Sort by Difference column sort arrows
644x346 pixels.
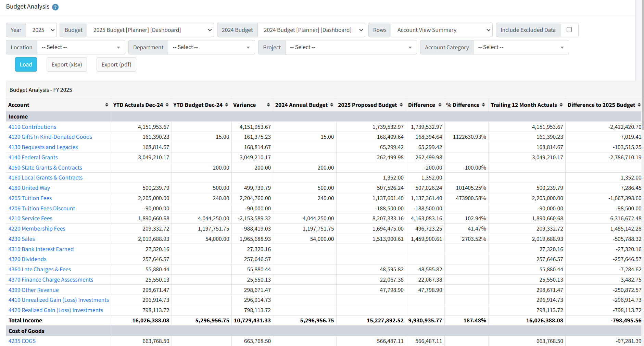440,105
